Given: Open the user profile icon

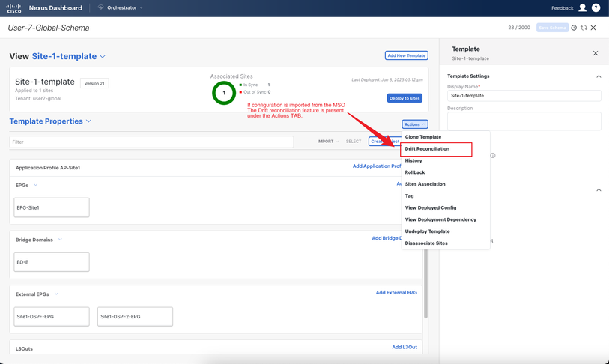Looking at the screenshot, I should [x=582, y=7].
